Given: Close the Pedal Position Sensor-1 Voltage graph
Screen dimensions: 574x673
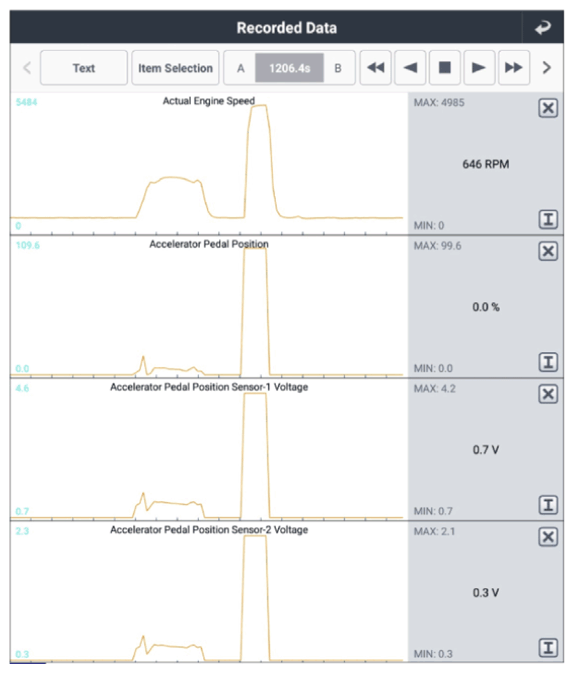Looking at the screenshot, I should [x=548, y=394].
